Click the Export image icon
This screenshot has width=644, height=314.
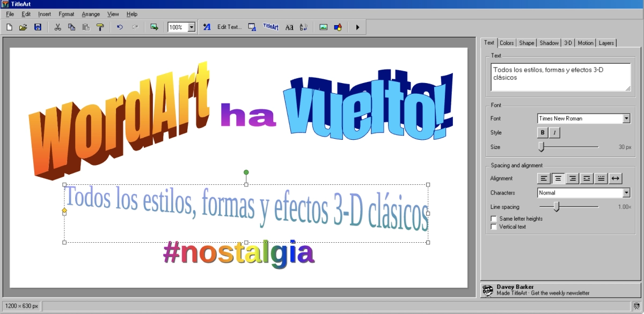pyautogui.click(x=155, y=27)
